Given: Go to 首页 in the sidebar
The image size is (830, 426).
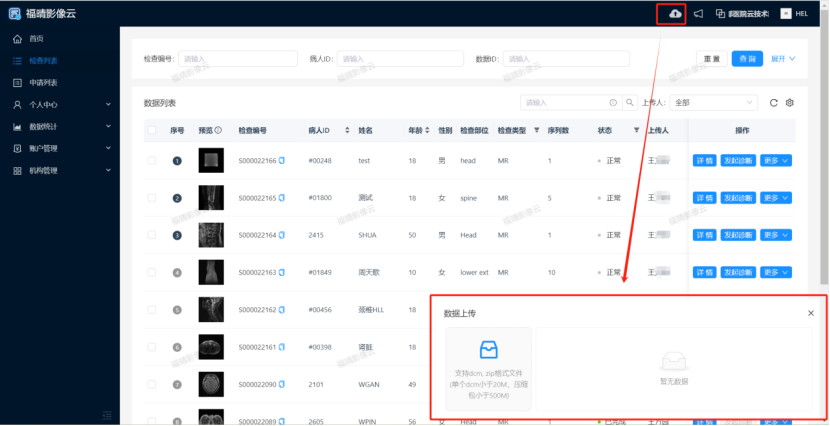Looking at the screenshot, I should coord(36,38).
